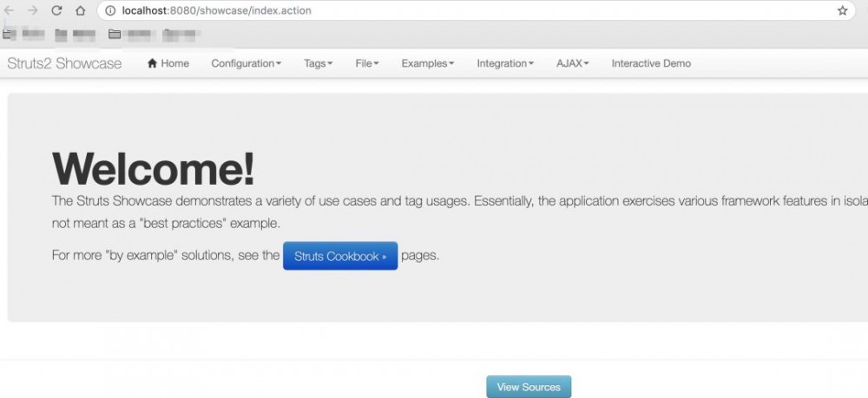The width and height of the screenshot is (868, 398).
Task: Open the Interactive Demo page
Action: tap(651, 63)
